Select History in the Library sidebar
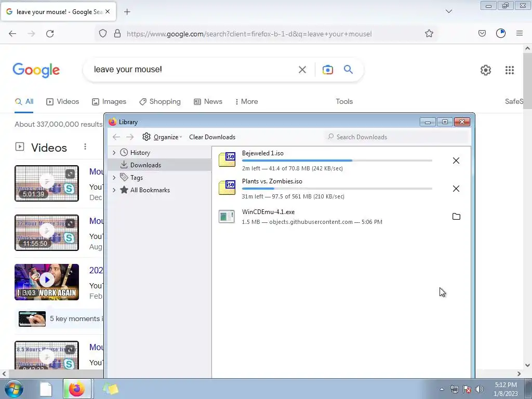Image resolution: width=532 pixels, height=399 pixels. click(140, 153)
